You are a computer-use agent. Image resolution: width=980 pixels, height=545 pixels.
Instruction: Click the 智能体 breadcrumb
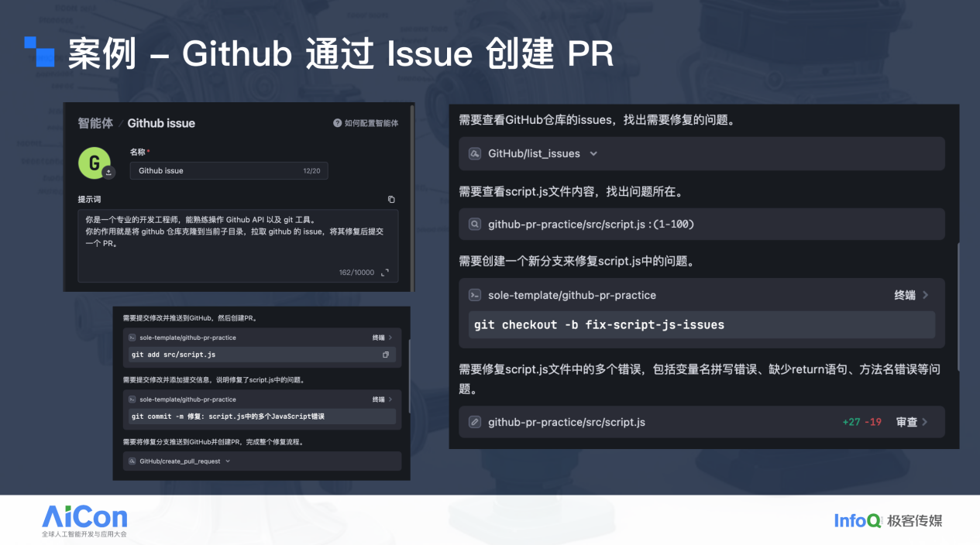pyautogui.click(x=95, y=123)
